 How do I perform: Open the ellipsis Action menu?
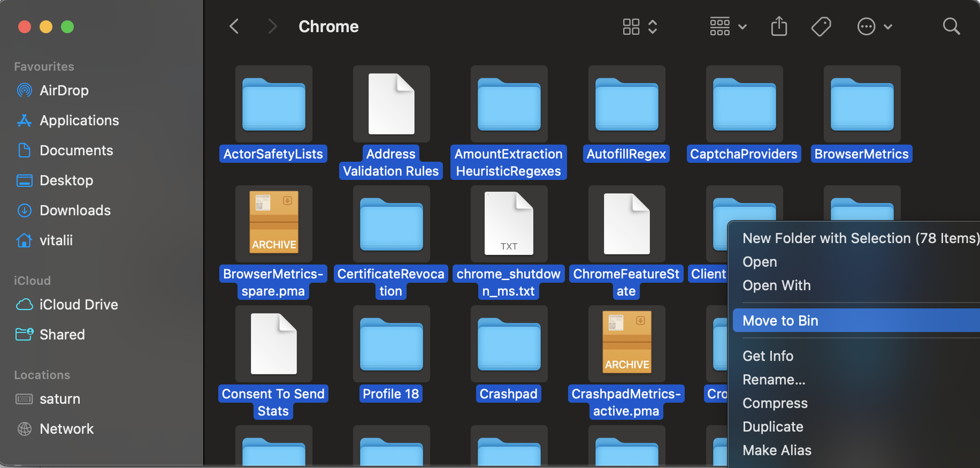point(875,26)
